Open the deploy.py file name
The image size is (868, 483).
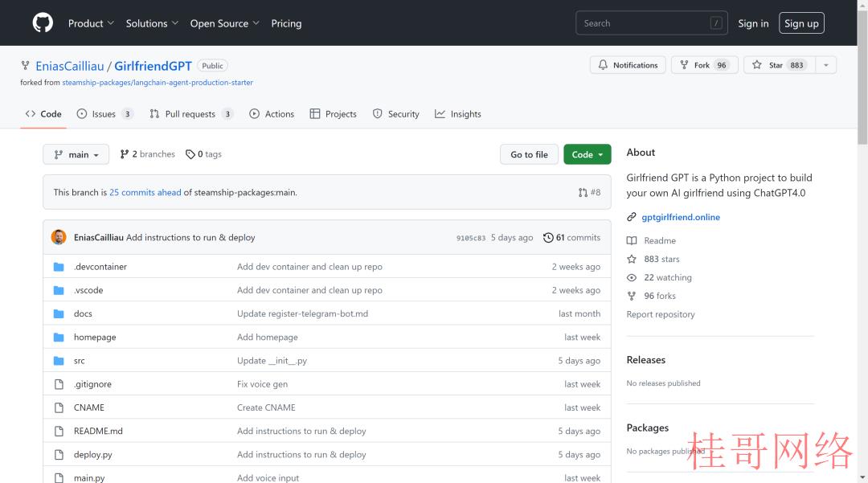[93, 455]
